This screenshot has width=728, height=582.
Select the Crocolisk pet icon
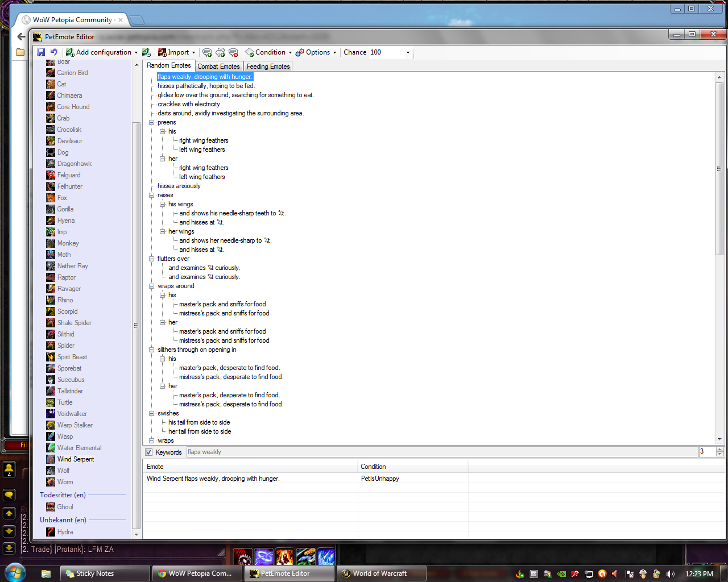tap(51, 130)
